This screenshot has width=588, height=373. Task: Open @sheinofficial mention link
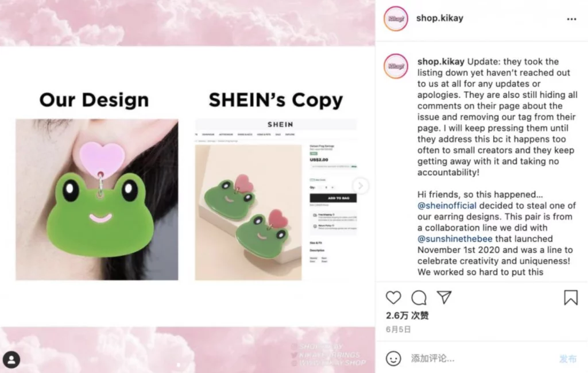coord(447,206)
